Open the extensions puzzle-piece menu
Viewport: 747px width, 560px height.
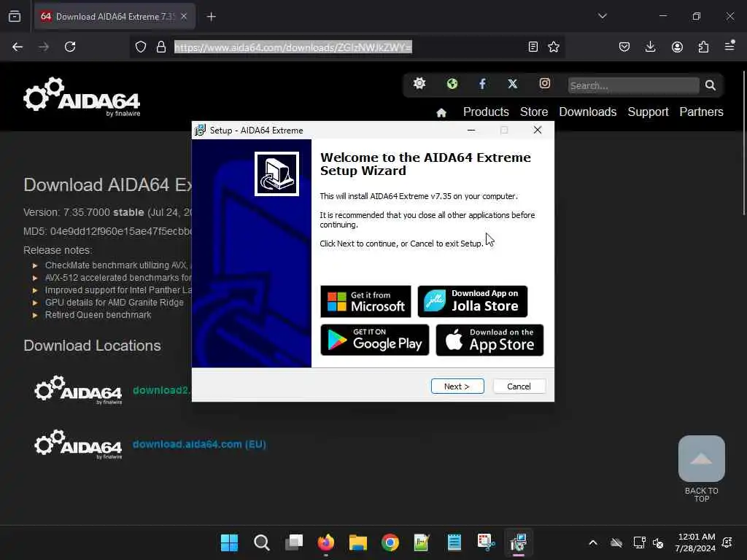click(x=703, y=47)
